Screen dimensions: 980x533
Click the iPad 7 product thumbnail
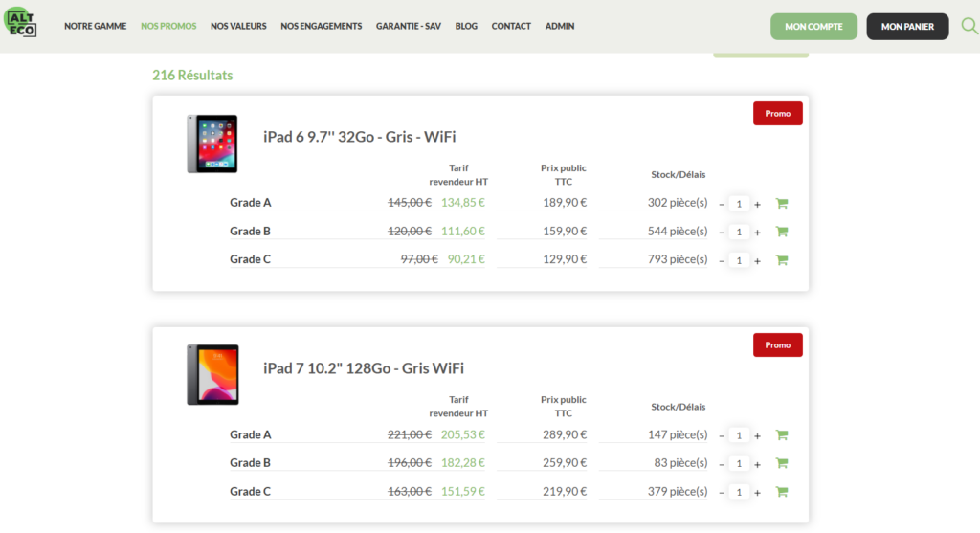point(212,375)
